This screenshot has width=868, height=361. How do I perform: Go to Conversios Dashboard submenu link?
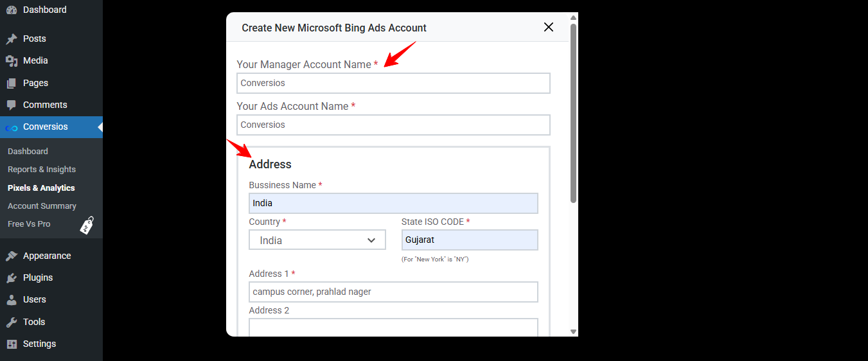28,152
